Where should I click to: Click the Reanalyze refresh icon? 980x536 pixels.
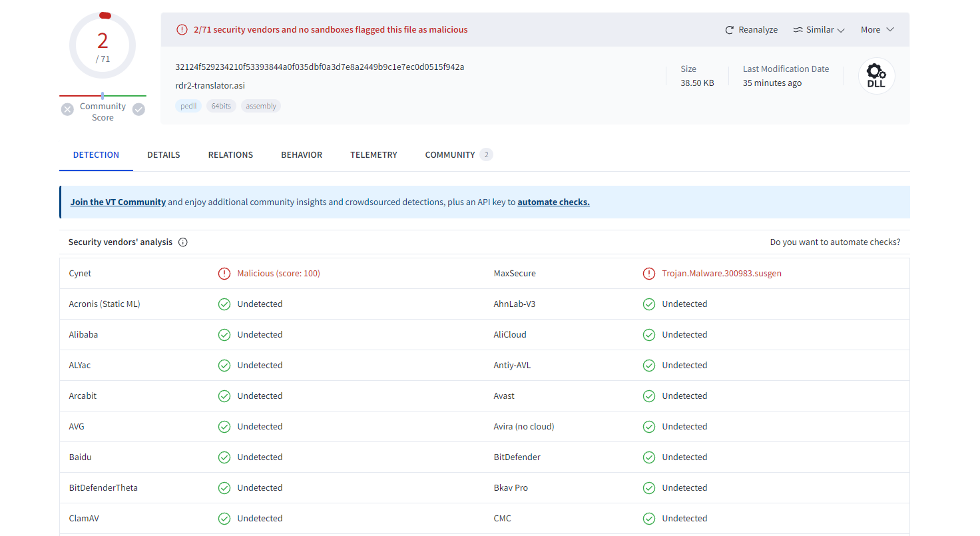(730, 30)
